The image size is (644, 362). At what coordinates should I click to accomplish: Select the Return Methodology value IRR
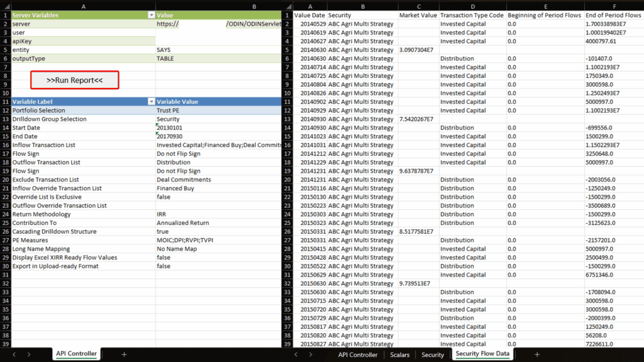(x=218, y=214)
